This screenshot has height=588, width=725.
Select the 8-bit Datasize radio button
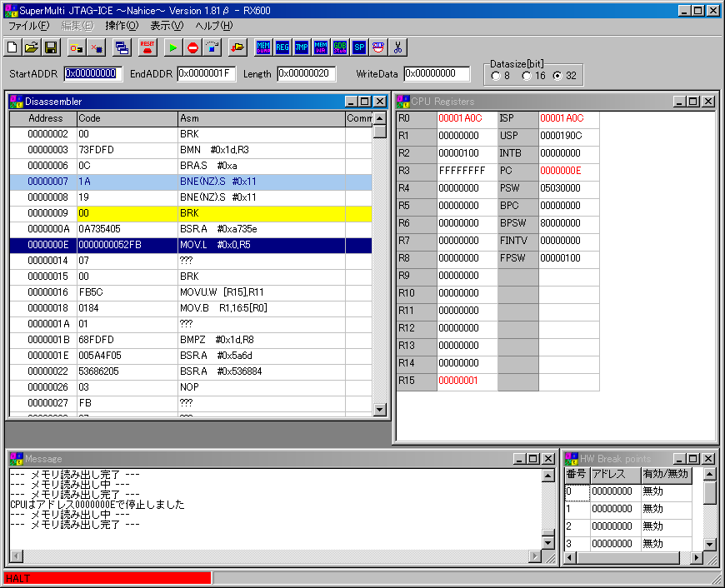coord(496,76)
